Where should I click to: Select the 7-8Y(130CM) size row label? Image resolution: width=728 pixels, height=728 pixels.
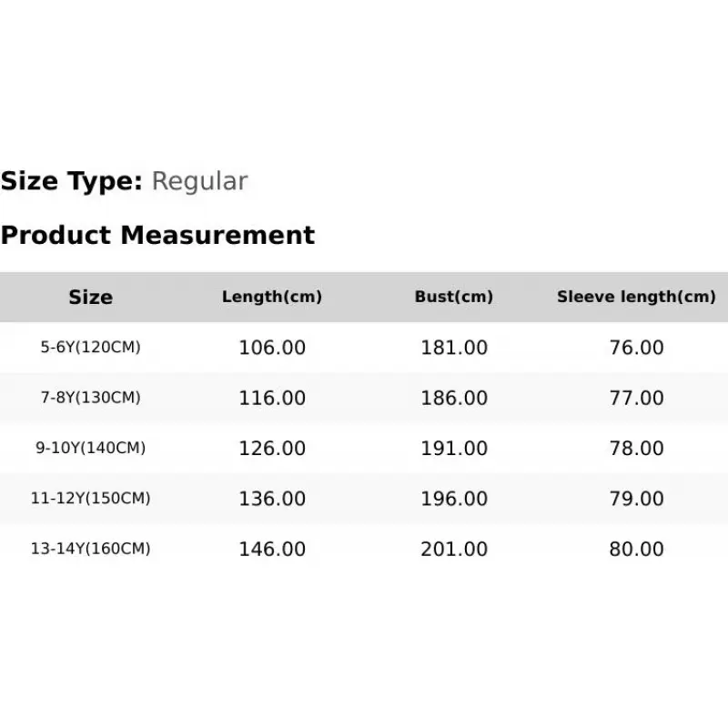90,398
